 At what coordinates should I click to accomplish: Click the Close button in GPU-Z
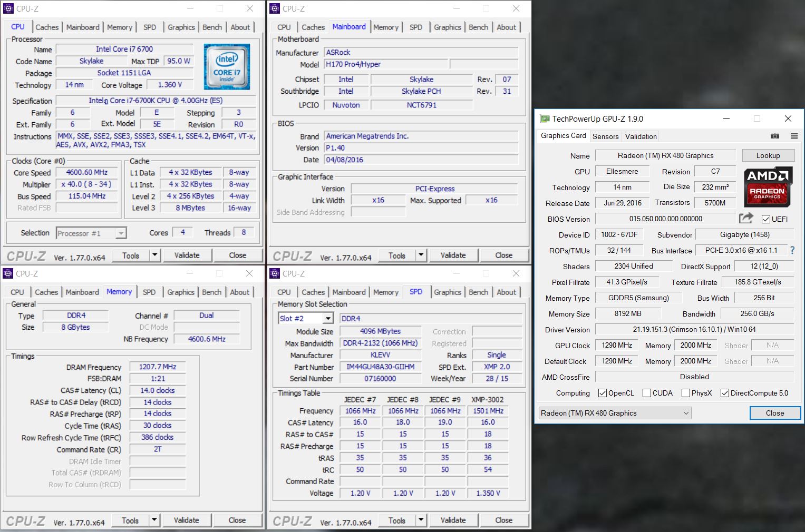point(775,413)
